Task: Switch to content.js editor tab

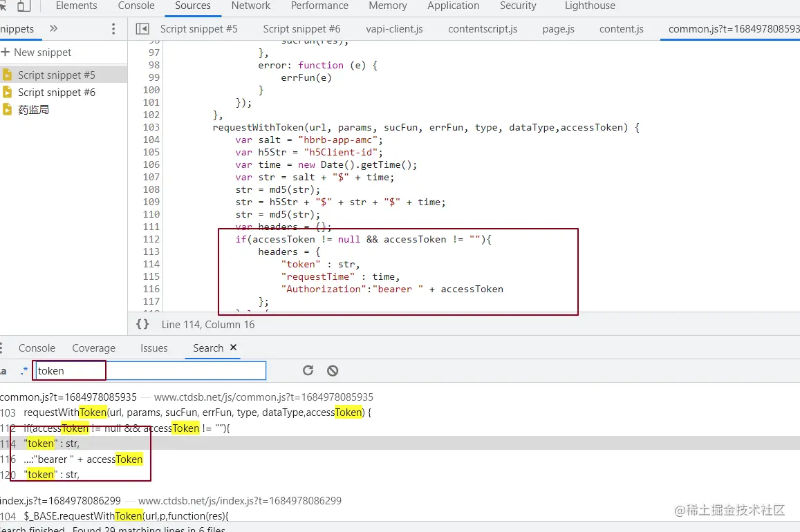Action: tap(621, 29)
